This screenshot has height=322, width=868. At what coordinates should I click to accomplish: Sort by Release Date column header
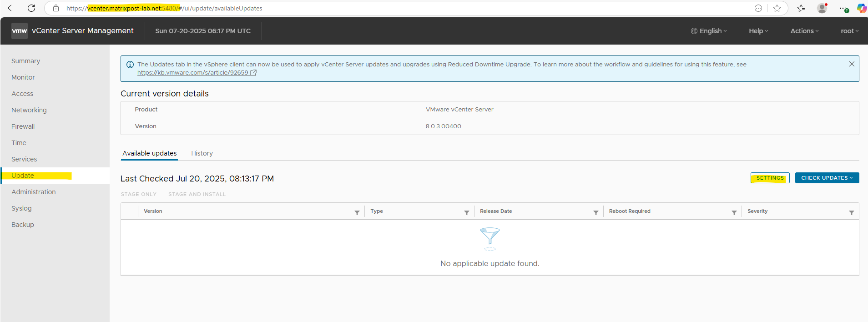pos(496,211)
